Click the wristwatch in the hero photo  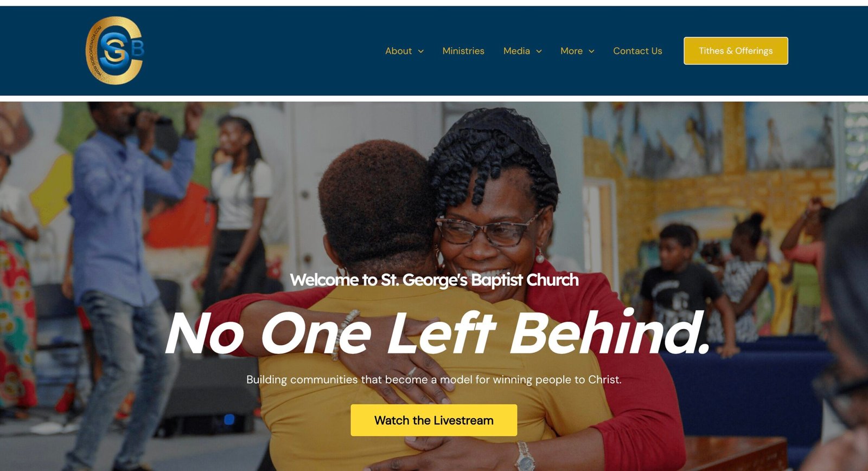525,457
